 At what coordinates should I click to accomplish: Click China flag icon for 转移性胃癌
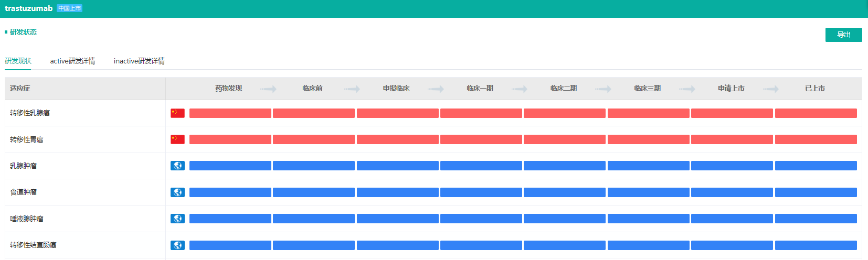tap(177, 139)
